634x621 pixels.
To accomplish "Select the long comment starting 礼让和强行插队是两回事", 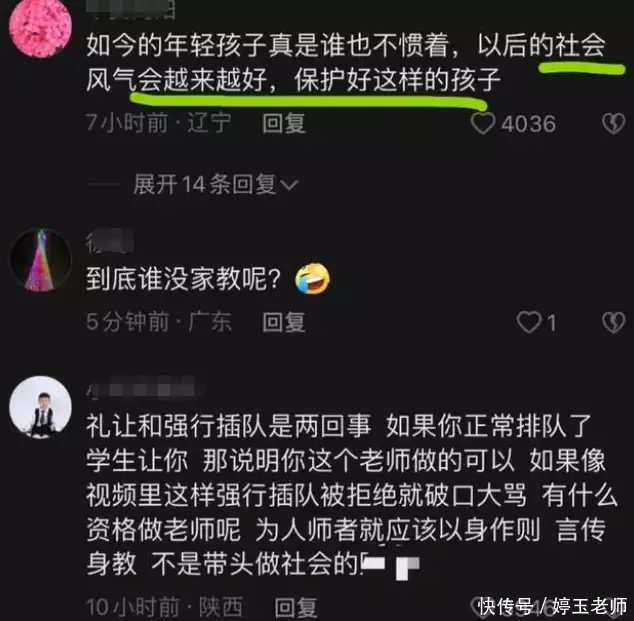I will [x=352, y=495].
